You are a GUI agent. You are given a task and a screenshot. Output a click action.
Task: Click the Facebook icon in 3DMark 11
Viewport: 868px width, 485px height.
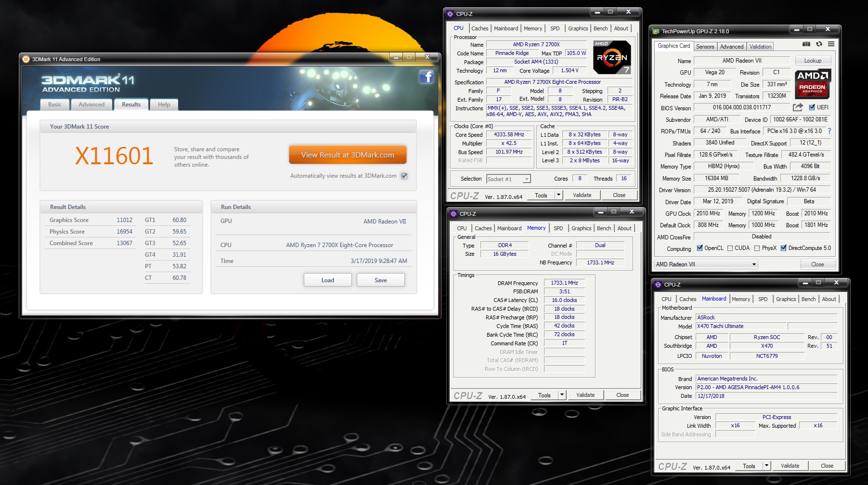426,77
